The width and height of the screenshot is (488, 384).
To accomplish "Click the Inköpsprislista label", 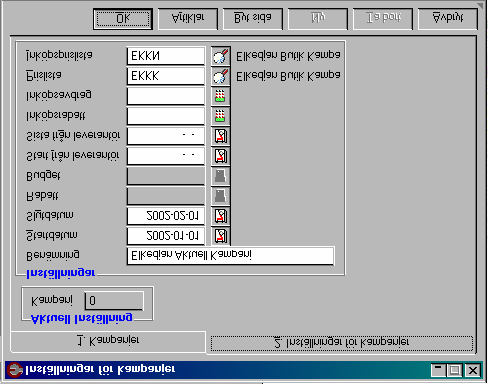I will [59, 55].
